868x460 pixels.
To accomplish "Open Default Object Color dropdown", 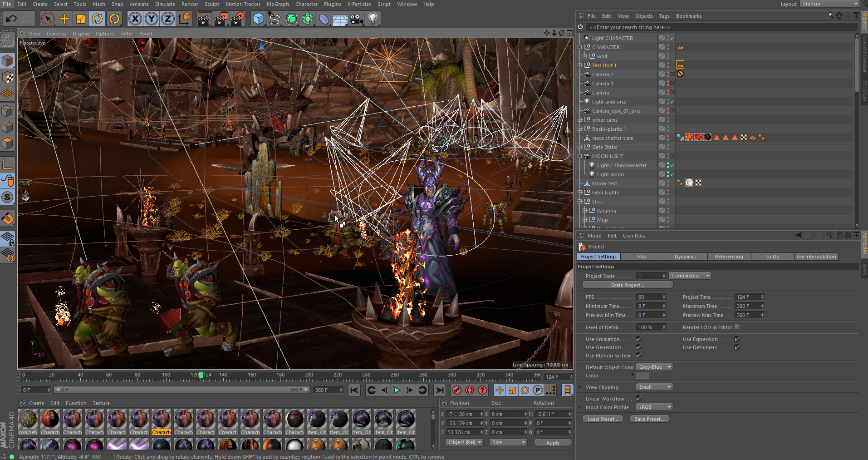I will [x=654, y=367].
